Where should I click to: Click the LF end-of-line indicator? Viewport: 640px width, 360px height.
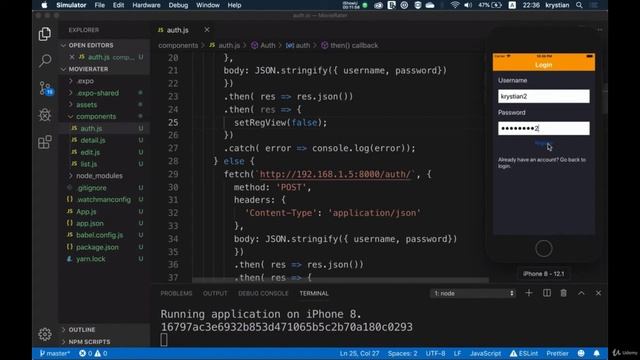click(458, 353)
